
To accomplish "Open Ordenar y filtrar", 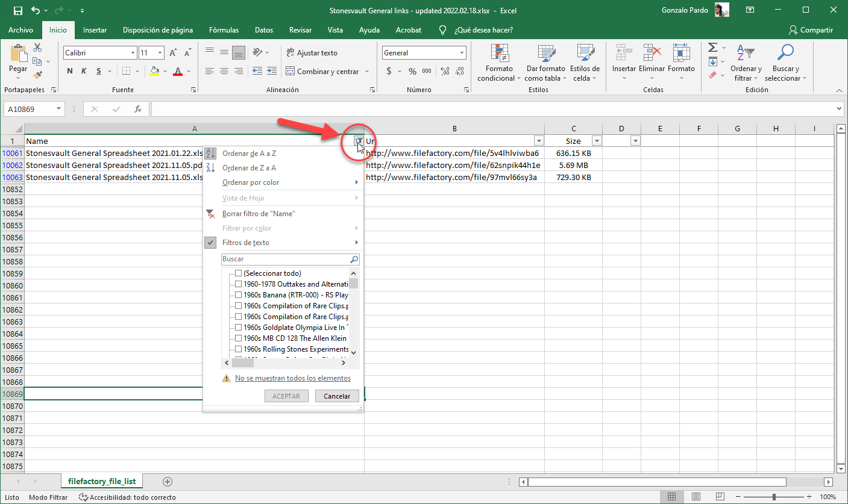I will [x=746, y=63].
